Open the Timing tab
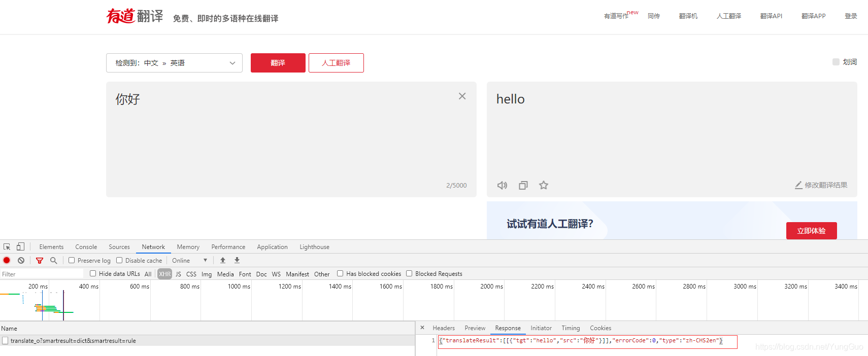 571,328
